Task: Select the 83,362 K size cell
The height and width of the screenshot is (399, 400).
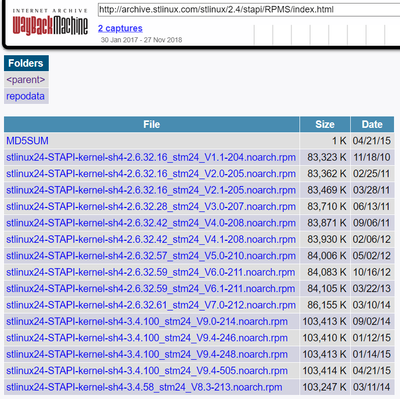Action: [x=325, y=174]
